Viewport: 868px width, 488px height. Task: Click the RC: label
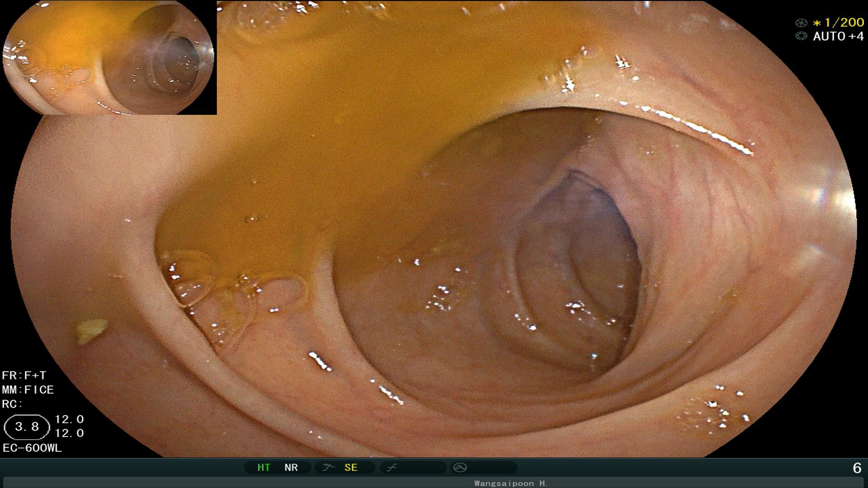pyautogui.click(x=12, y=404)
